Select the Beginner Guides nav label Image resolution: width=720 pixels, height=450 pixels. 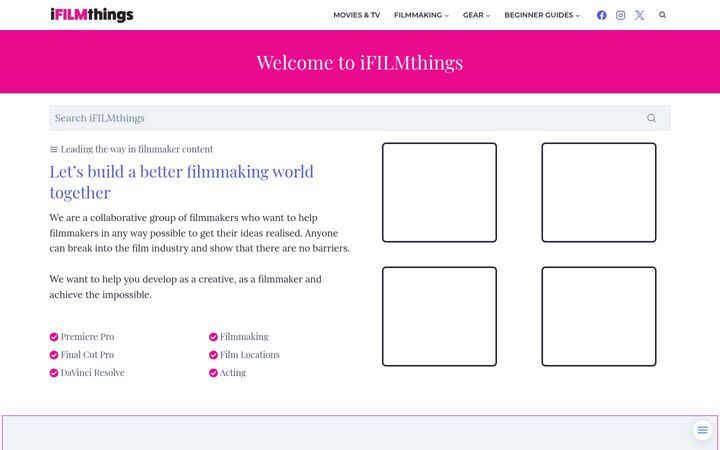539,15
